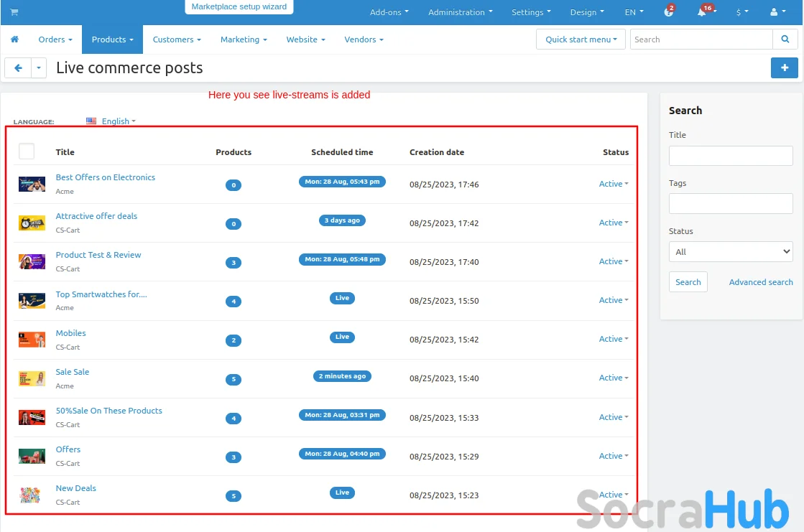This screenshot has width=804, height=532.
Task: Open Active status dropdown for Mobiles
Action: click(613, 339)
